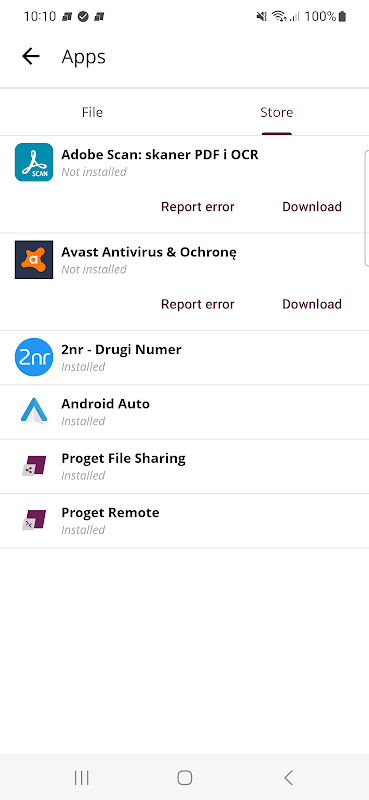Download Adobe Scan app
This screenshot has height=800, width=369.
tap(312, 207)
